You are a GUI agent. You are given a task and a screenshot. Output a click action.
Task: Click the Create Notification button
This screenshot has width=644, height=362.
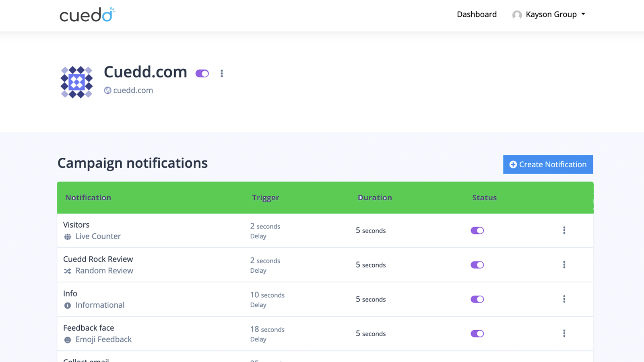[x=548, y=165]
